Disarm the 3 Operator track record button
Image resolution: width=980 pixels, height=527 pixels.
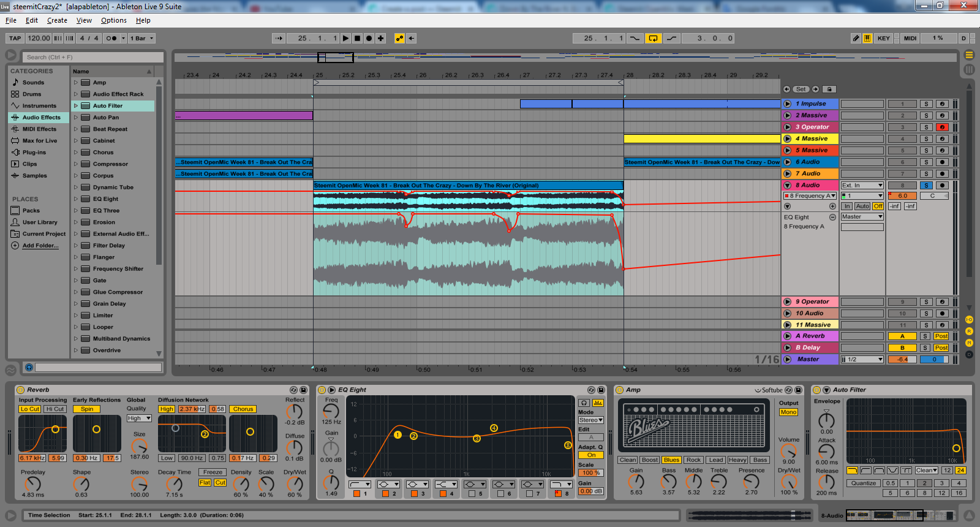click(943, 127)
